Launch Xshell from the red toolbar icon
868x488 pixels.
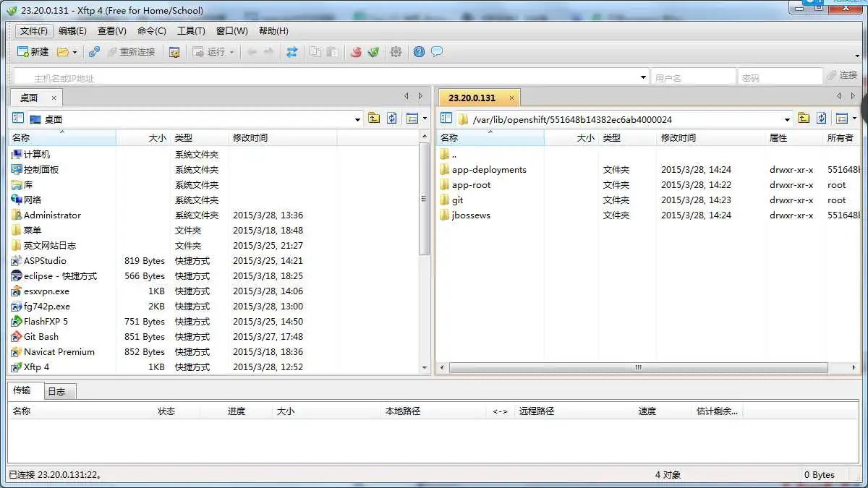[356, 52]
